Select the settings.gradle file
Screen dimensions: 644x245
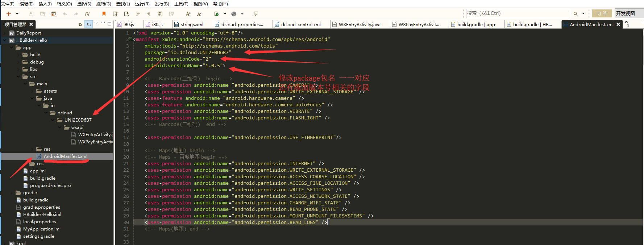38,236
